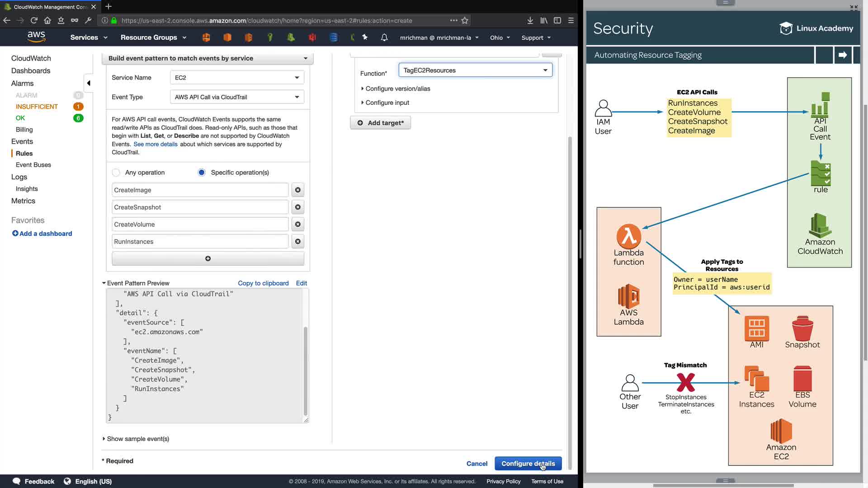Open the notifications bell in AWS header
Image resolution: width=868 pixels, height=488 pixels.
tap(384, 38)
